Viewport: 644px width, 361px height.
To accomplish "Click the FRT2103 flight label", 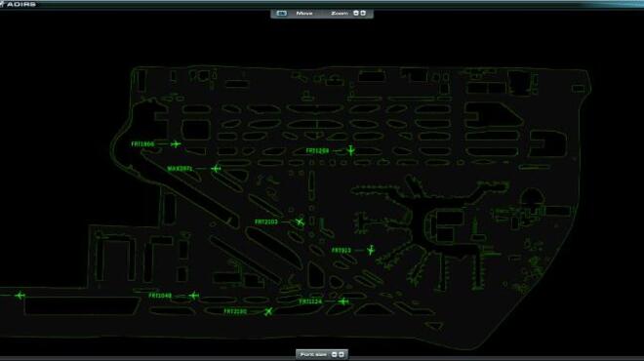I will point(266,222).
